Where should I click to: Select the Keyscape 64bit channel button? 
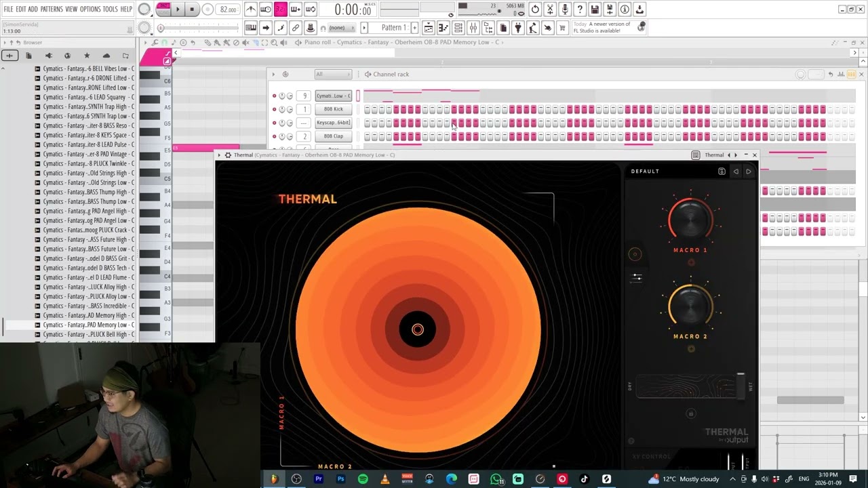pyautogui.click(x=334, y=123)
